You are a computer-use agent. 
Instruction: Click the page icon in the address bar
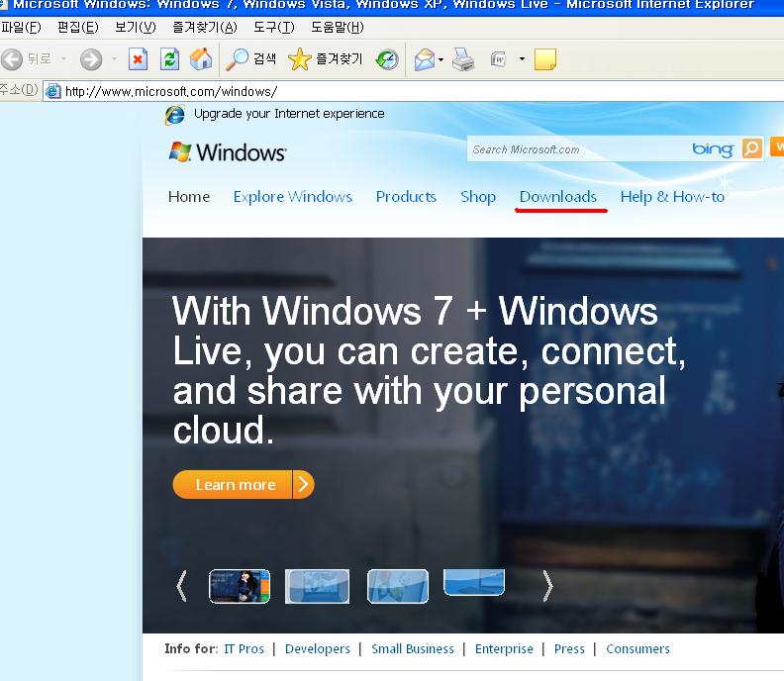53,91
